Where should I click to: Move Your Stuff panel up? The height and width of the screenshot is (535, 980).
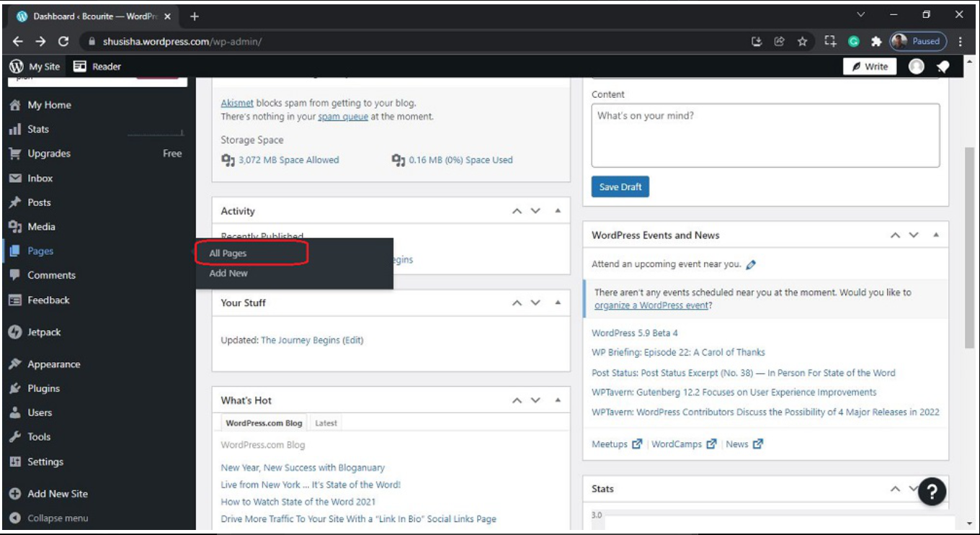click(516, 303)
